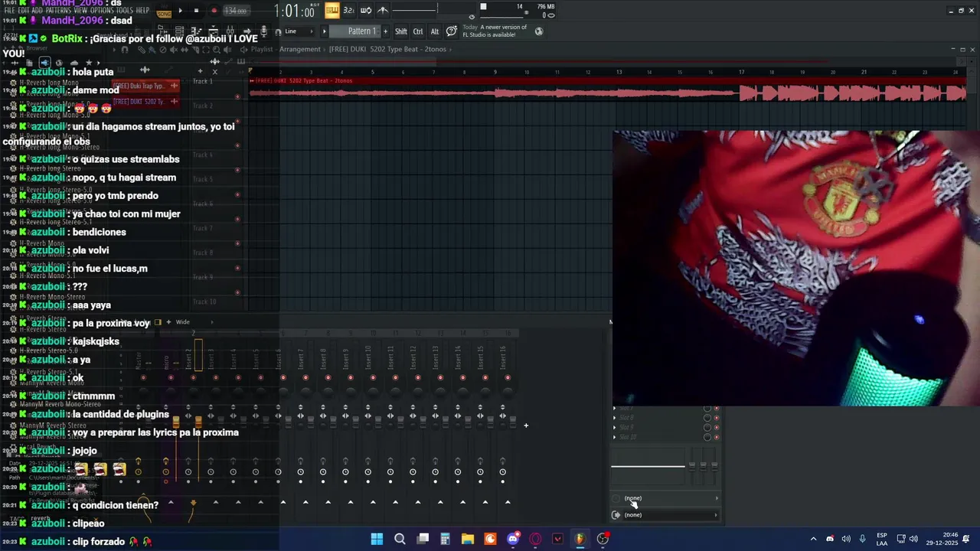
Task: Click the mix knob on Slot 9
Action: (707, 427)
